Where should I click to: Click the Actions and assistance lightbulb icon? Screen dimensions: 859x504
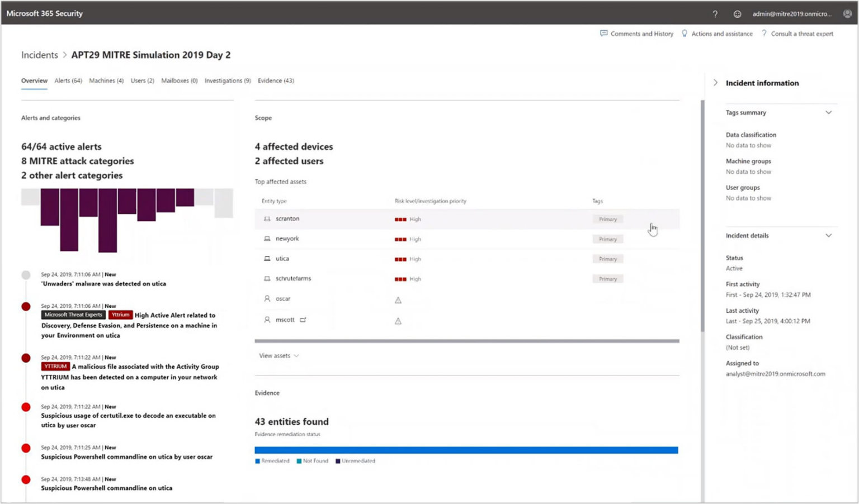[x=685, y=34]
